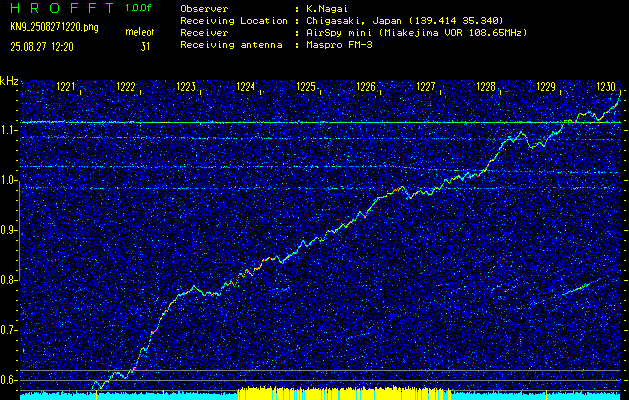Image resolution: width=629 pixels, height=400 pixels.
Task: Click the meteor count value 31
Action: (x=145, y=47)
